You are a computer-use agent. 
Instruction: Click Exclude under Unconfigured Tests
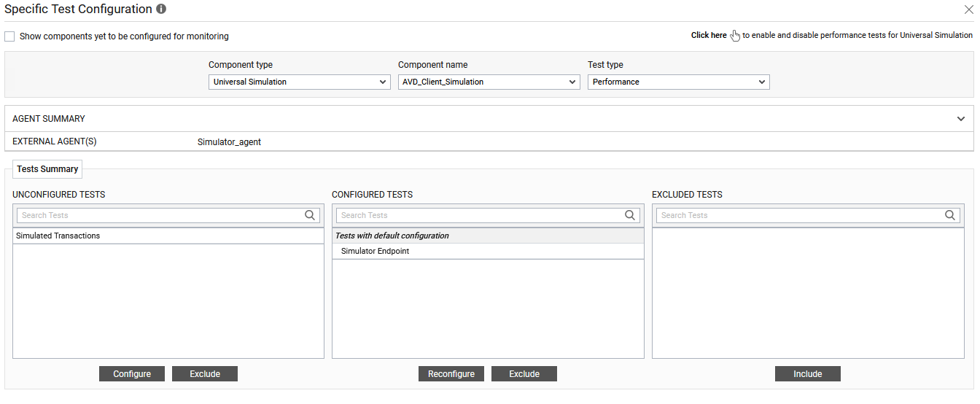coord(205,374)
